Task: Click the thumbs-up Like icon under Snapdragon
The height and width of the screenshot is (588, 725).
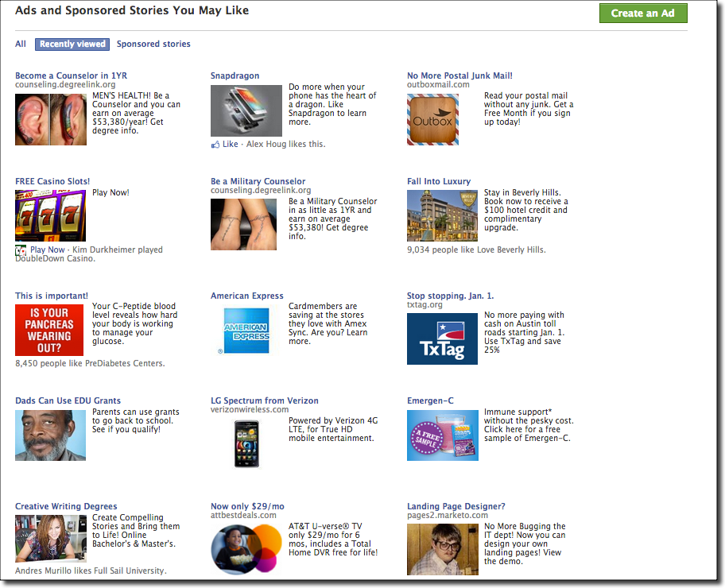Action: [x=215, y=145]
